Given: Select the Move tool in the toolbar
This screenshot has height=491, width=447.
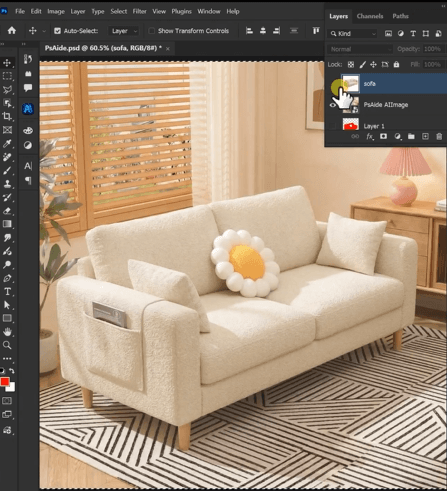Looking at the screenshot, I should 7,63.
